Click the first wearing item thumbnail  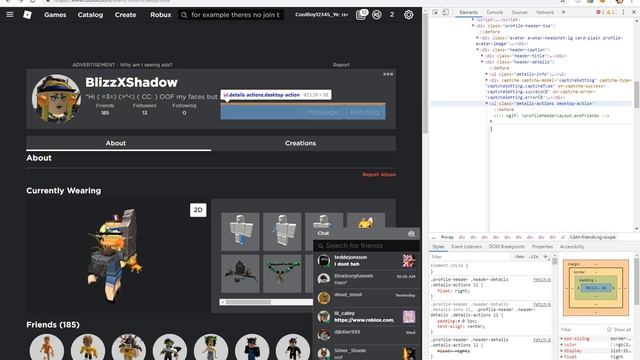tap(240, 231)
